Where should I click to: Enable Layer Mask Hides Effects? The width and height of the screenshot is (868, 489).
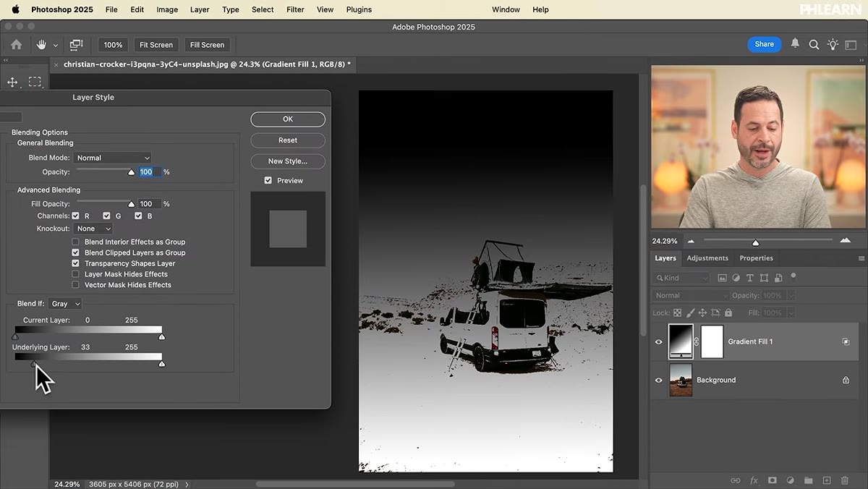coord(75,274)
